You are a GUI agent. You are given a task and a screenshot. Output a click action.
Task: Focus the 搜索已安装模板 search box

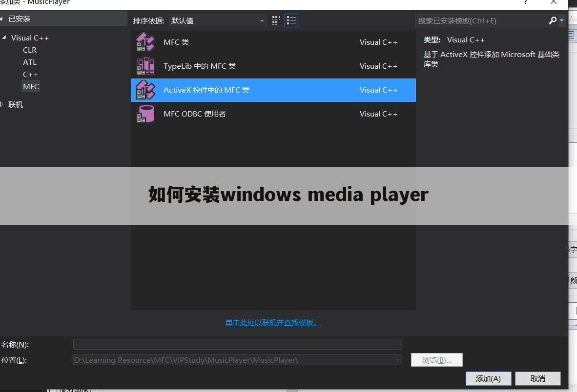[x=482, y=20]
